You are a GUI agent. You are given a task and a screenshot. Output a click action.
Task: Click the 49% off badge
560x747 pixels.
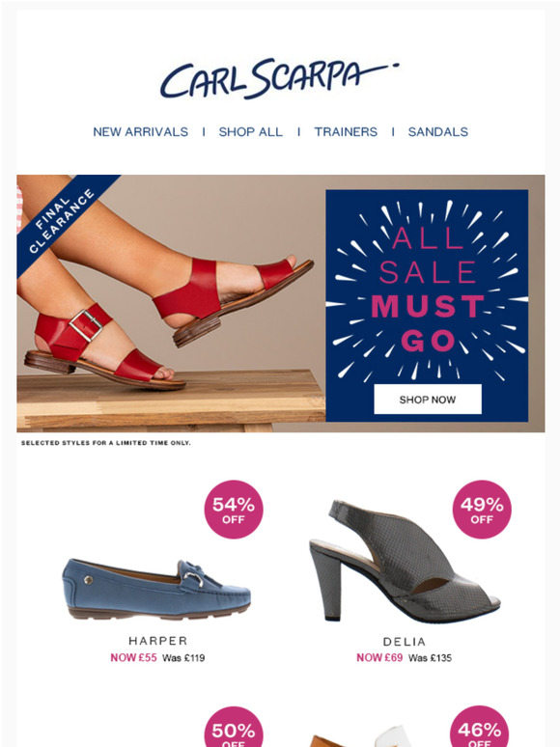[482, 510]
